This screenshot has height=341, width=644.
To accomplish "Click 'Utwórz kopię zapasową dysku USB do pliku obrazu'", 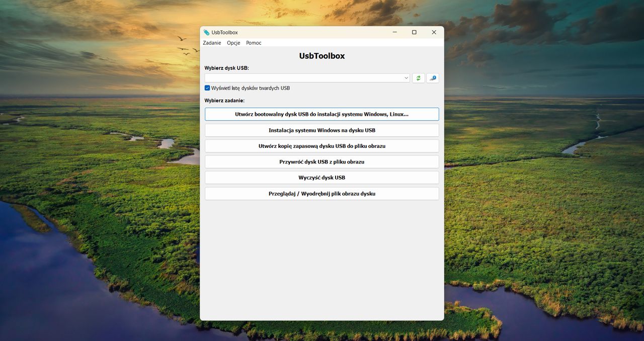I will point(321,146).
